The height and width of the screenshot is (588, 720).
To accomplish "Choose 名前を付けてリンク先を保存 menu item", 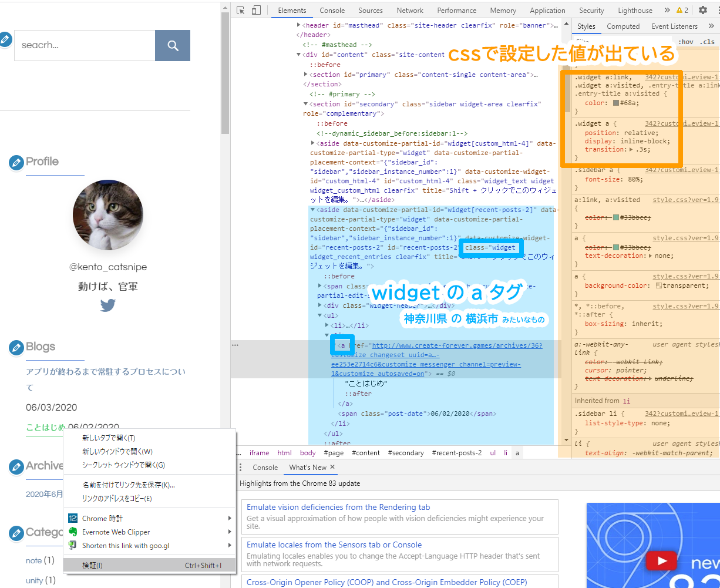I will 149,485.
